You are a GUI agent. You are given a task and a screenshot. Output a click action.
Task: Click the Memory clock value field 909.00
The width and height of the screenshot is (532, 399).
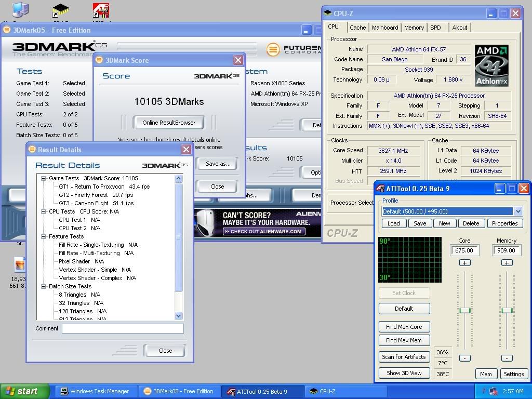click(x=506, y=250)
